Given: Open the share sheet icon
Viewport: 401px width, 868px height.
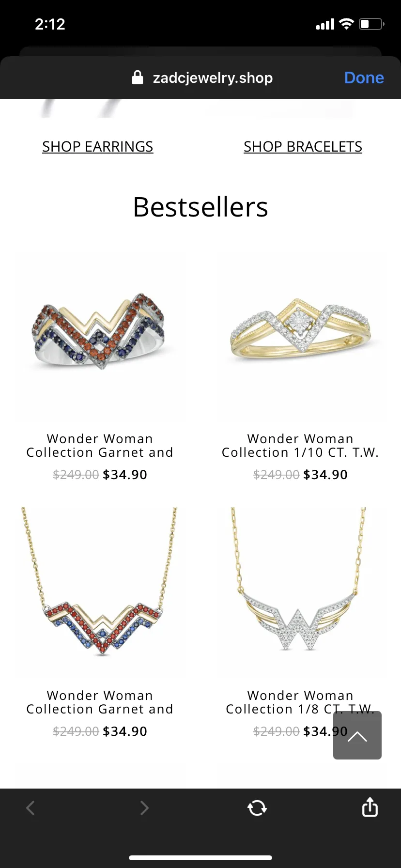Looking at the screenshot, I should [370, 807].
